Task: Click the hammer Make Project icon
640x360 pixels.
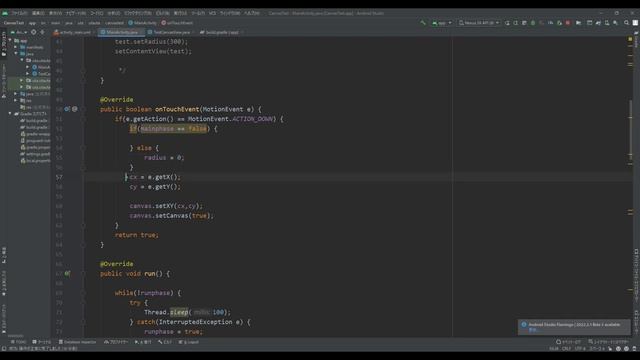Action: coord(423,23)
